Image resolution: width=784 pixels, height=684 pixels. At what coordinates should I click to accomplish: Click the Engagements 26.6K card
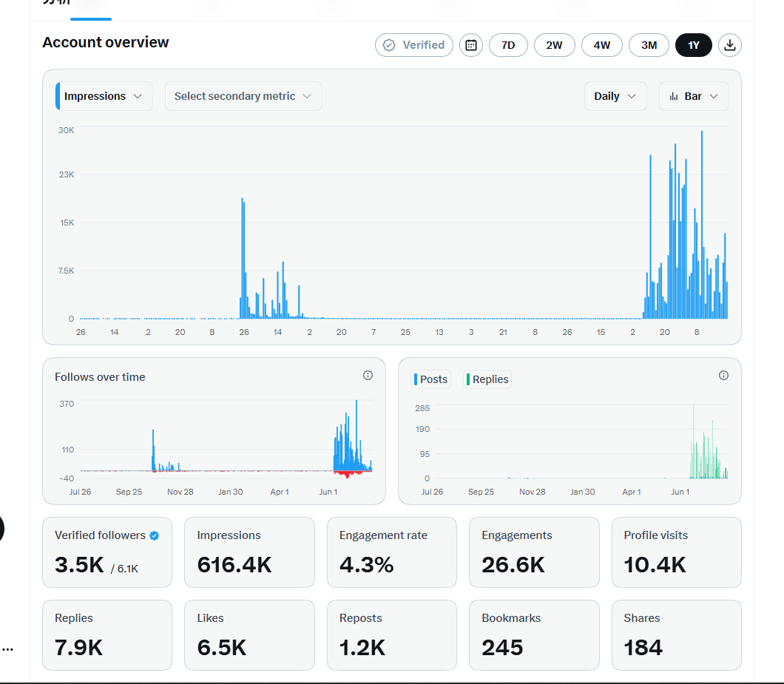(534, 552)
